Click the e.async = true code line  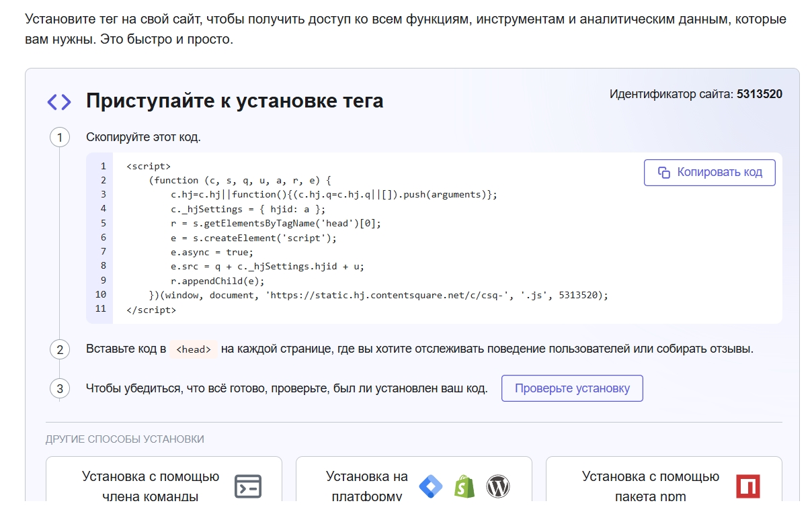(212, 252)
